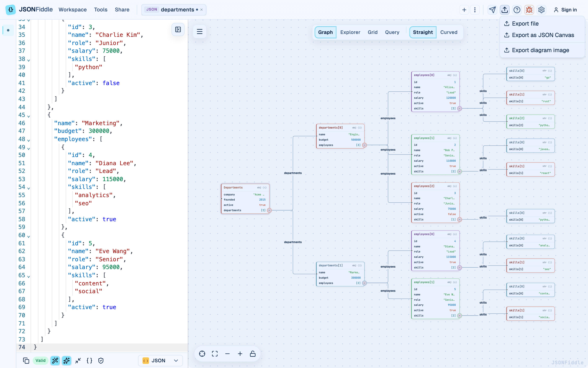The image size is (588, 368).
Task: Click the root Departments graph node header
Action: 245,187
